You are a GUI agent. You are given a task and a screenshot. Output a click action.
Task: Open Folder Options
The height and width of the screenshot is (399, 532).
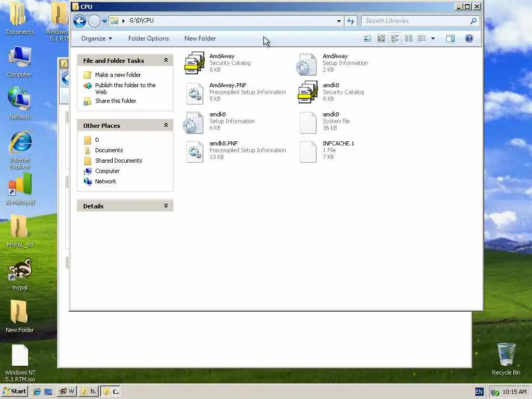point(149,38)
